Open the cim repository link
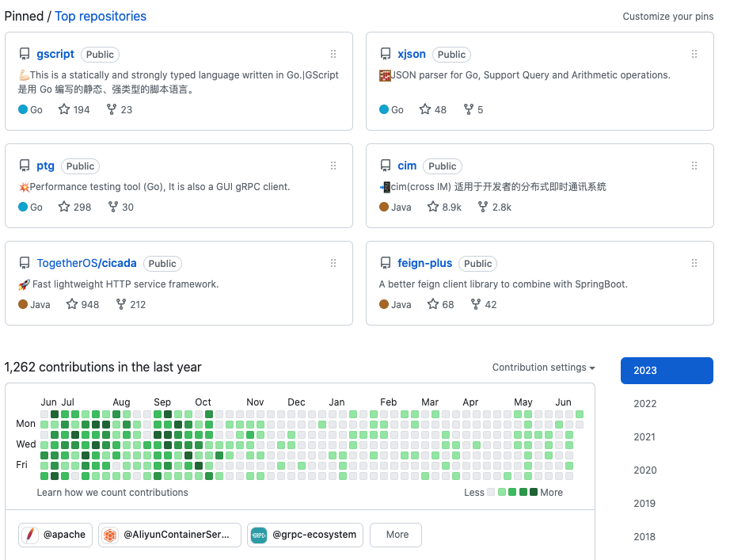Viewport: 730px width, 560px height. [407, 166]
